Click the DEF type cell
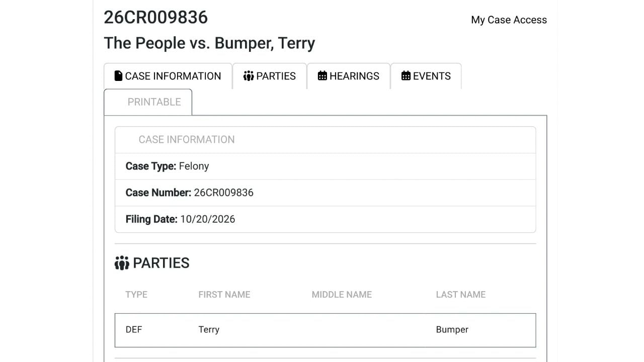Viewport: 644px width, 362px height. (x=134, y=330)
